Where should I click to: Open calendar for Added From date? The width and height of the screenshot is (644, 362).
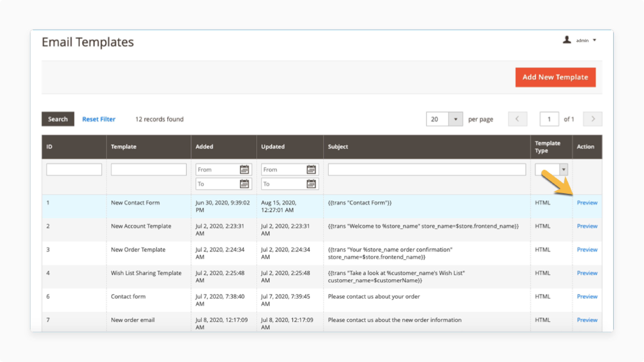point(244,170)
